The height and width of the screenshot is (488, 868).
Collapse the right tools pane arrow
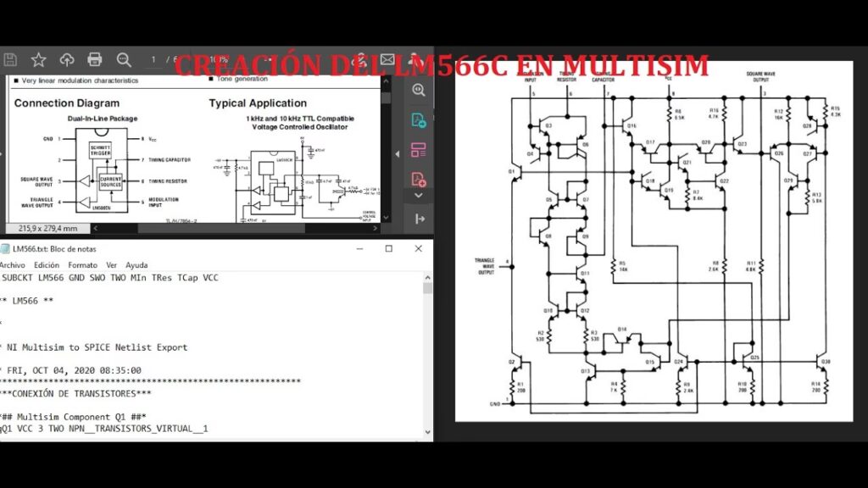(419, 219)
